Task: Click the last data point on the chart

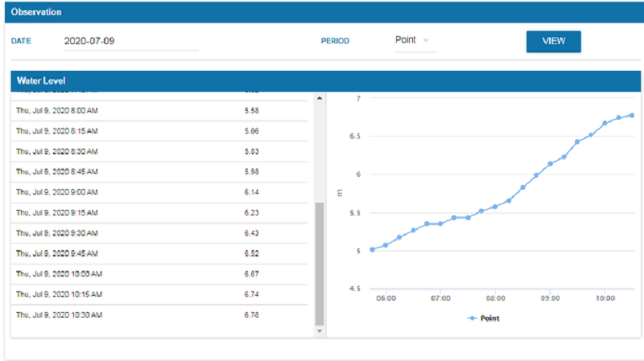Action: (x=632, y=115)
